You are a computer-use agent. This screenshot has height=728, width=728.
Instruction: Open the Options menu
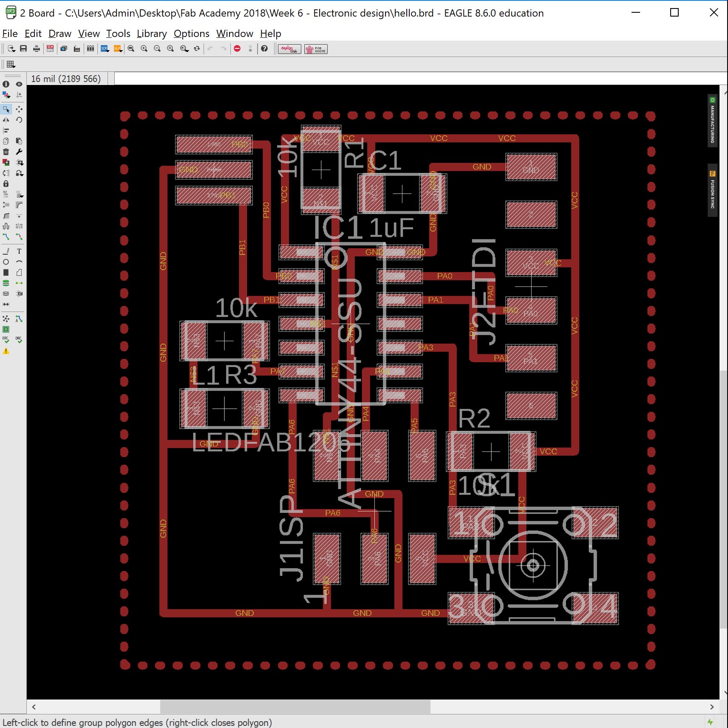(x=192, y=34)
